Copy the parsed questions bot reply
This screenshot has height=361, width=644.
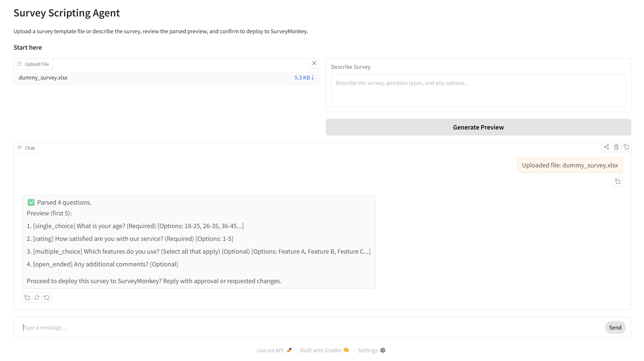click(27, 298)
